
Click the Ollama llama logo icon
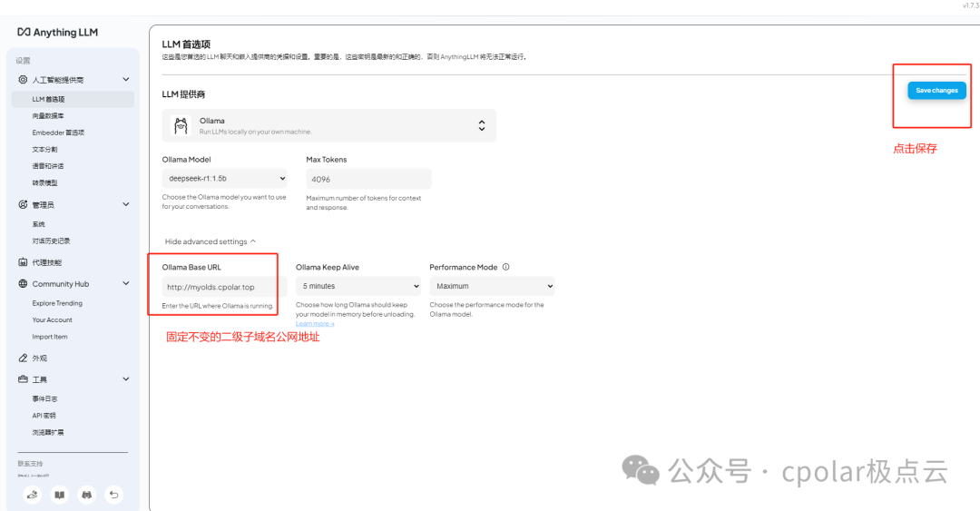coord(181,126)
